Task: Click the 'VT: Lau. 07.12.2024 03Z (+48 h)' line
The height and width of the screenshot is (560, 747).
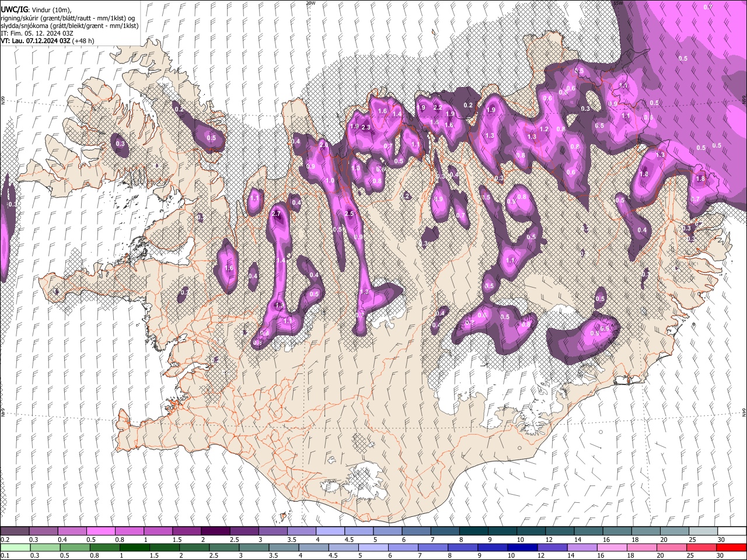Action: [47, 41]
